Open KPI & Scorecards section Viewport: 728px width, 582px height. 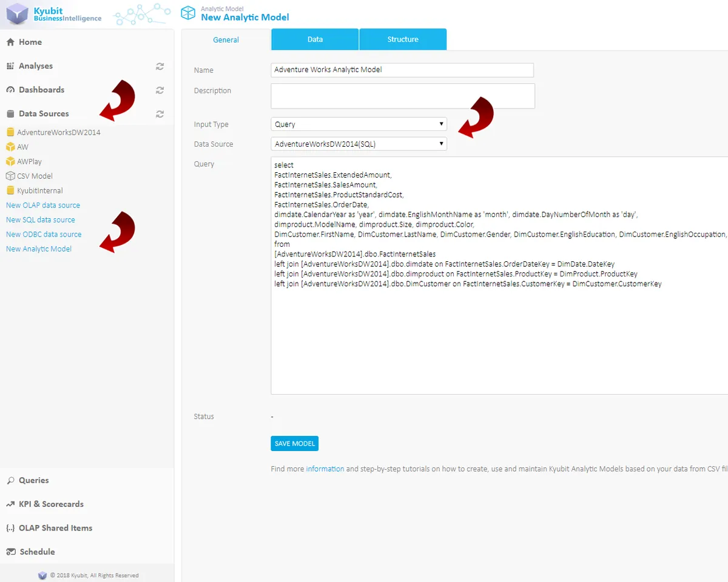coord(51,504)
